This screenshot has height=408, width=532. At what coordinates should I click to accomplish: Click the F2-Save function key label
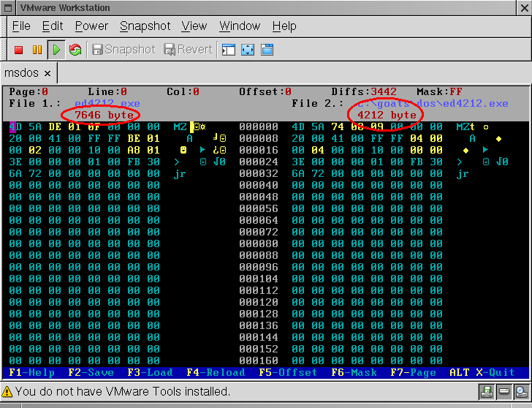click(91, 372)
